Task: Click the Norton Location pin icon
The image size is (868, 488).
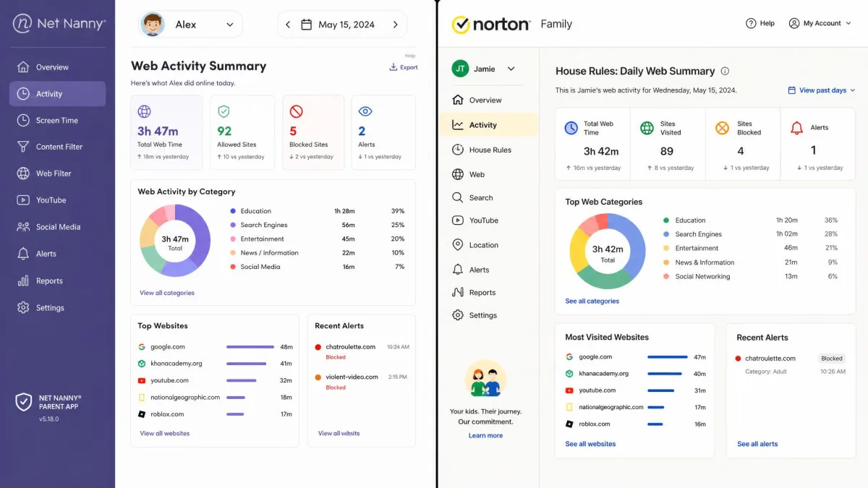Action: click(x=458, y=245)
